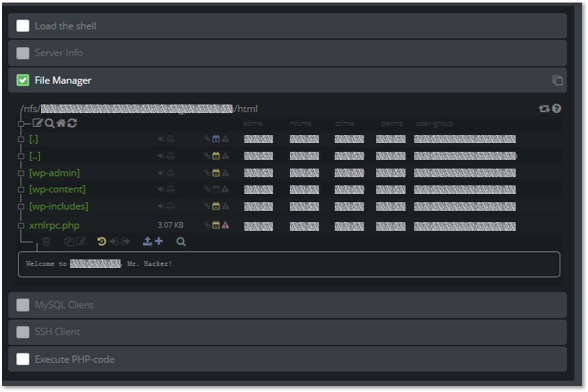Expand the Server Info section

pos(59,53)
